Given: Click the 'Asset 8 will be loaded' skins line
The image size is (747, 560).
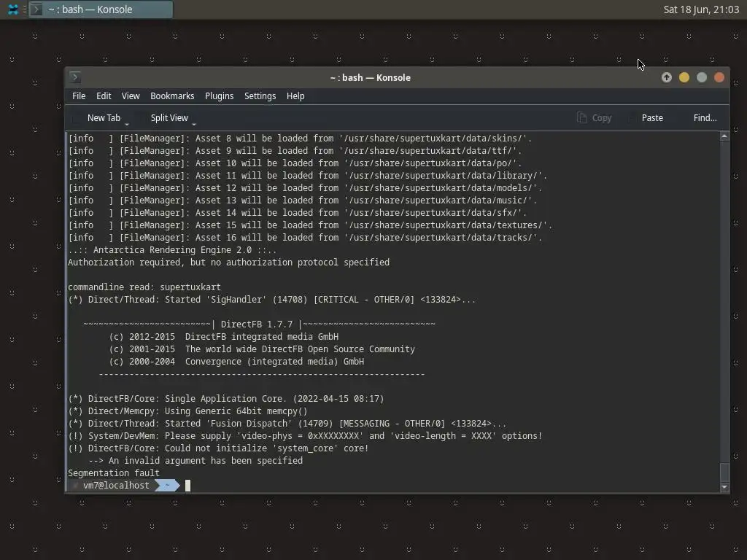Looking at the screenshot, I should coord(300,139).
